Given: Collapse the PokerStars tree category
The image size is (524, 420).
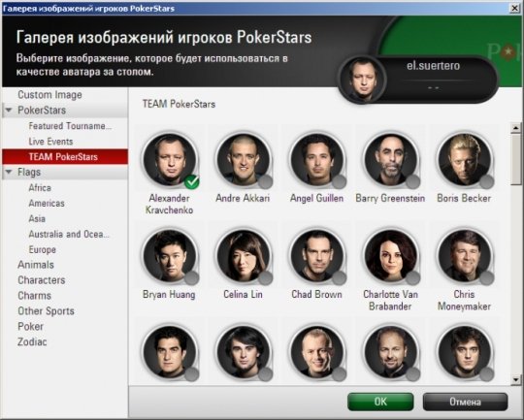Looking at the screenshot, I should (9, 111).
